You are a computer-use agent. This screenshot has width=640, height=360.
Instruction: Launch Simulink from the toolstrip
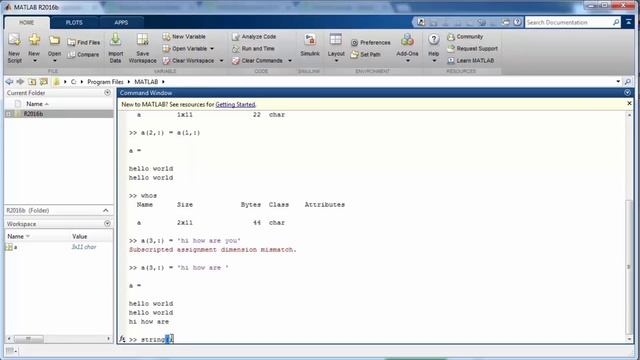(310, 44)
